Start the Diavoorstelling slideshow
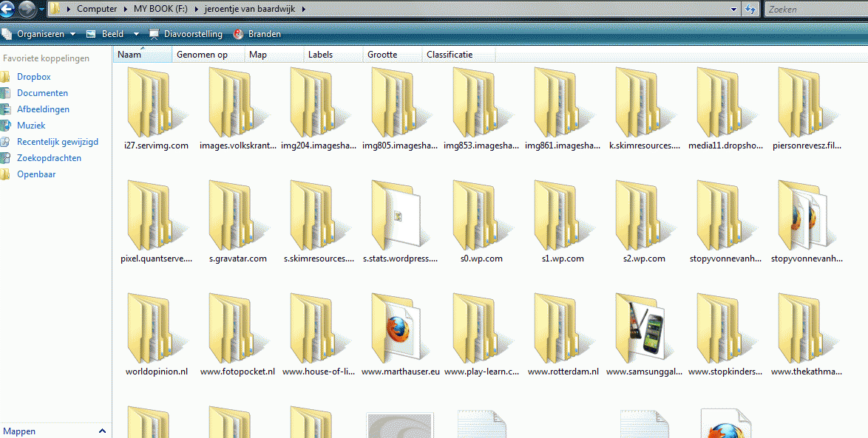868x438 pixels. 186,34
